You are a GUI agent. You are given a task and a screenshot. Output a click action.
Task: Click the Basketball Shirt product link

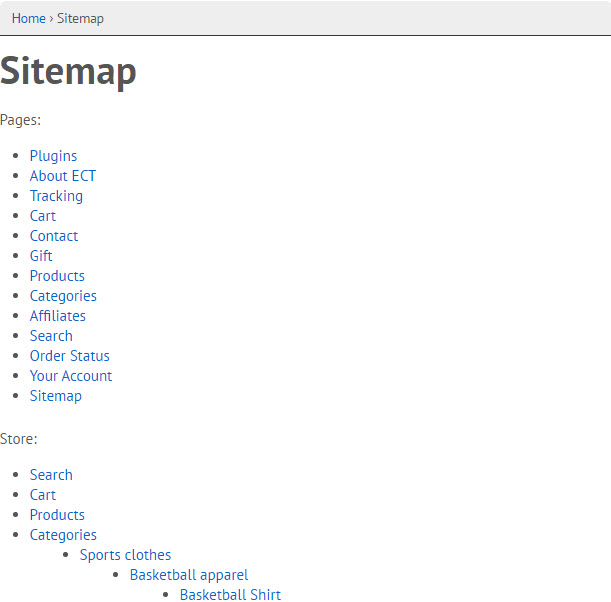tap(230, 595)
